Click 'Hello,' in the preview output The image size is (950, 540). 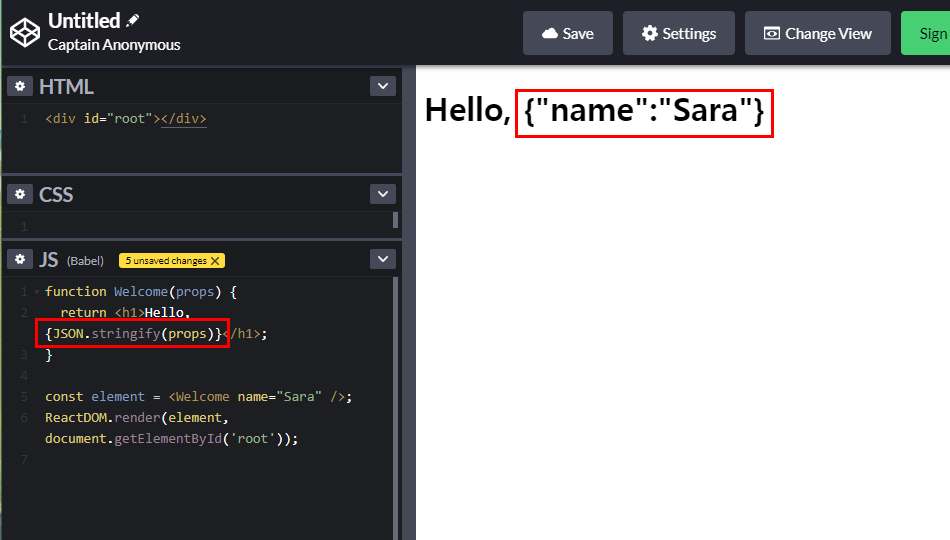(468, 110)
